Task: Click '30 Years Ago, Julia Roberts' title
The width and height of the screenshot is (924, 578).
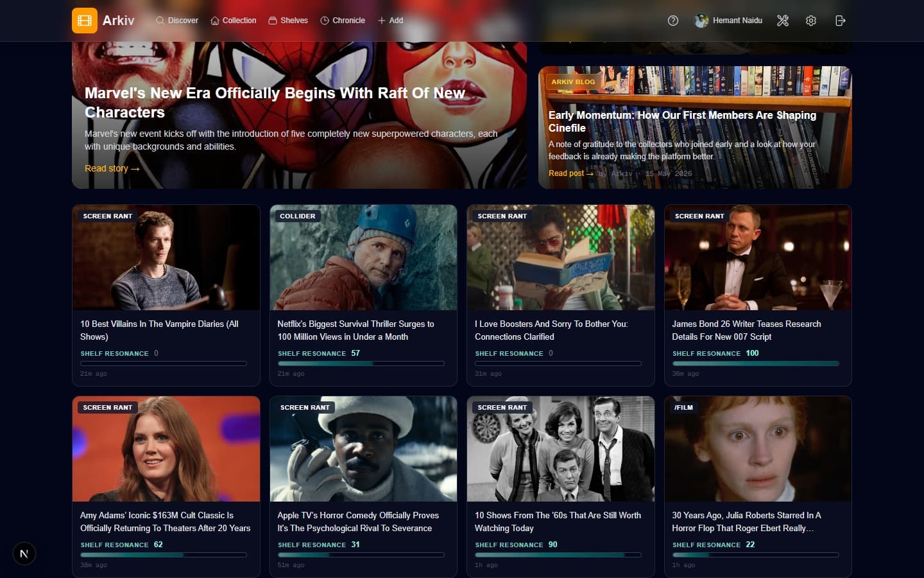Action: pyautogui.click(x=746, y=521)
